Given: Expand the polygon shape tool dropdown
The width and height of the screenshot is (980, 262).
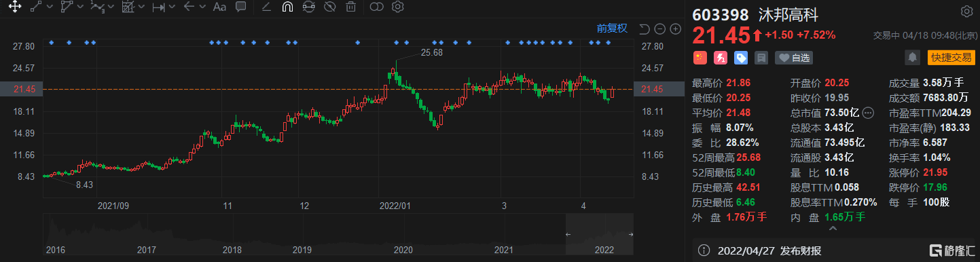Looking at the screenshot, I should point(81,7).
